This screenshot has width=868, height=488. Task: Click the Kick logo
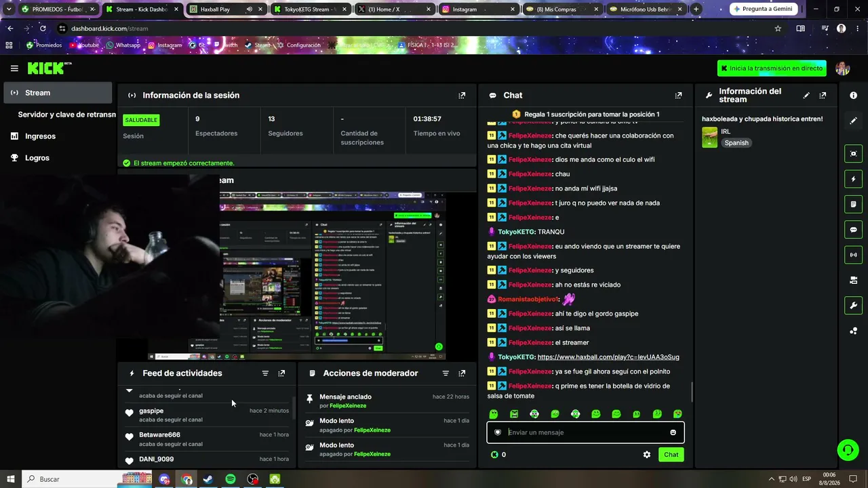(x=49, y=68)
